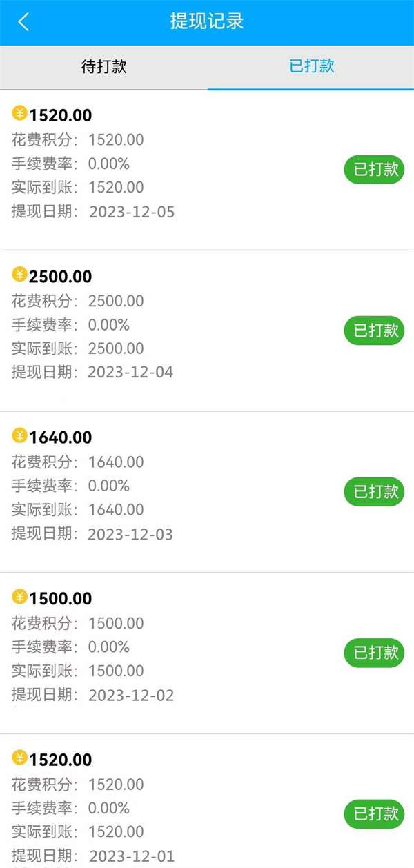Image resolution: width=414 pixels, height=868 pixels.
Task: Tap 已打款 badge on 1640.00 record
Action: click(x=374, y=491)
